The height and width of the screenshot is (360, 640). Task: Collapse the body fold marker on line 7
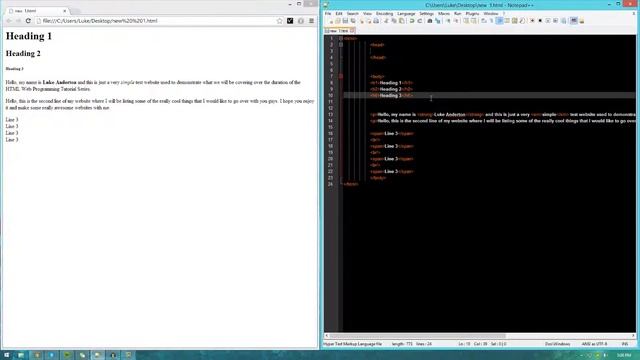click(341, 76)
